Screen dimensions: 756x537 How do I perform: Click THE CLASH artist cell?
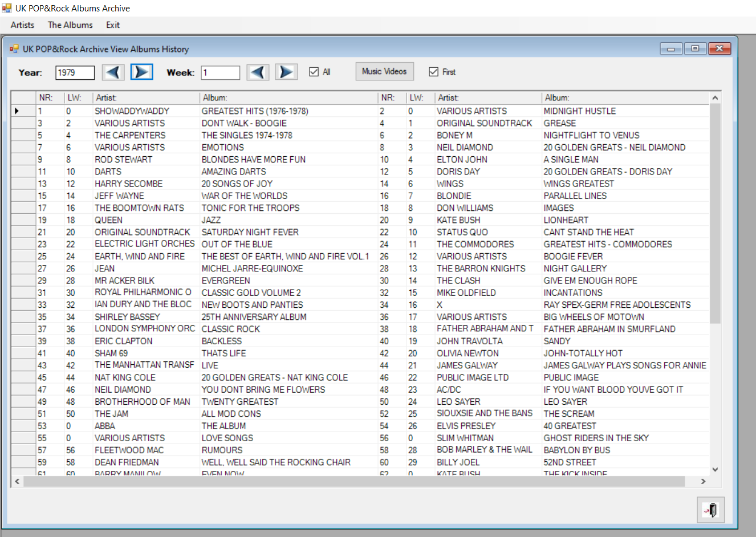(x=488, y=280)
